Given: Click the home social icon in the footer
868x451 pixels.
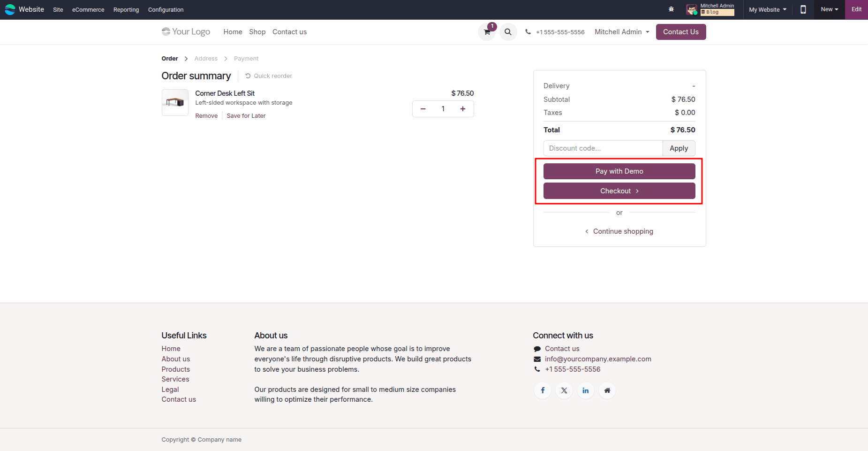Looking at the screenshot, I should click(x=607, y=390).
